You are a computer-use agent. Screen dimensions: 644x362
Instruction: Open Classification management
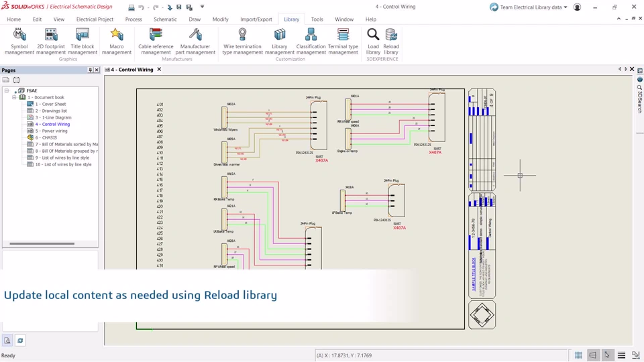coord(311,41)
